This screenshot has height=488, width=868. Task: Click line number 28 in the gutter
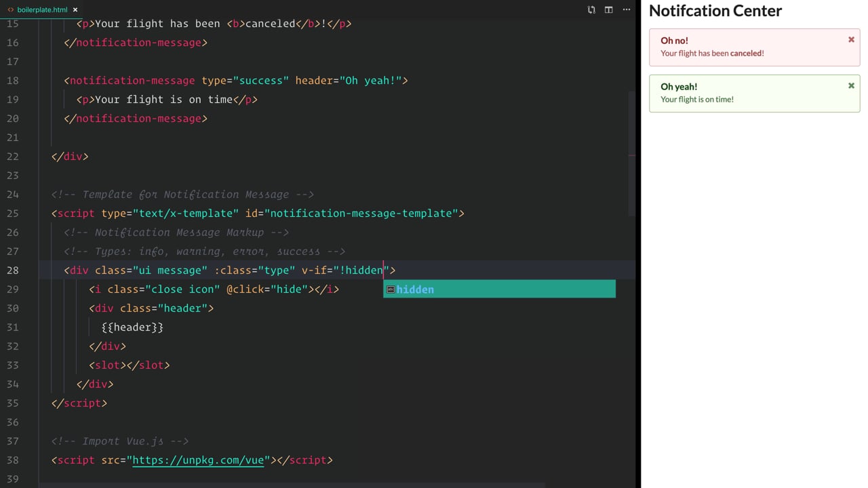pyautogui.click(x=12, y=270)
